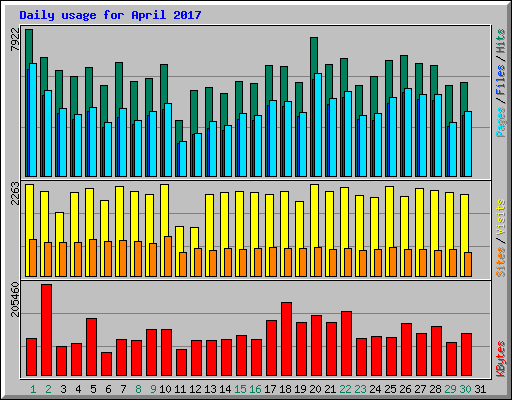Click day label 18 on x-axis
The image size is (512, 400).
(x=285, y=389)
